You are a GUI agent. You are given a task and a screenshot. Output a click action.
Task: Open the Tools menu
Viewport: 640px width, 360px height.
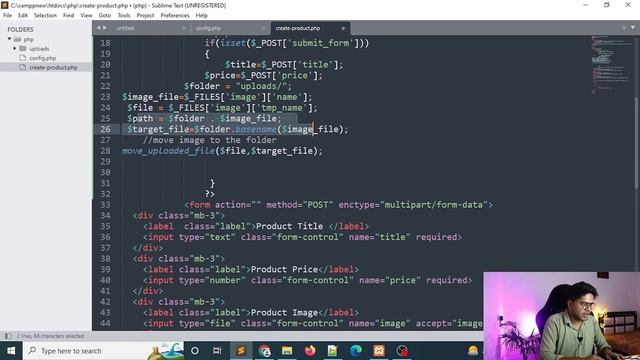[x=124, y=15]
